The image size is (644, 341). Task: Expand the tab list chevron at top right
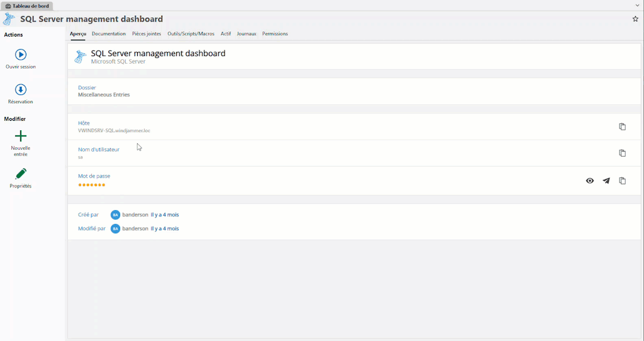pos(638,5)
